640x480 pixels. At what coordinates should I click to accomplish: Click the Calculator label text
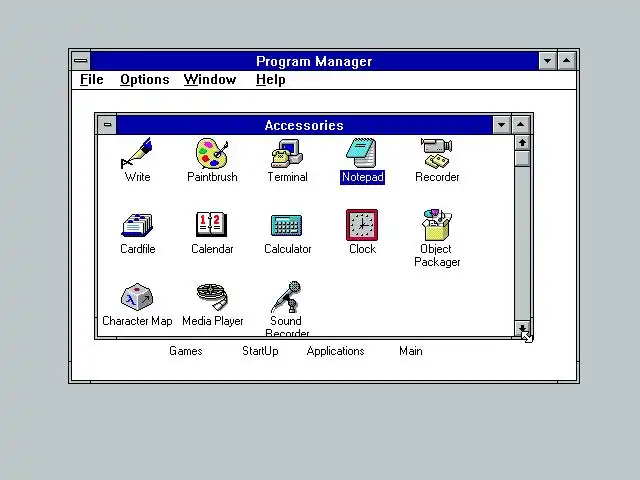point(288,249)
